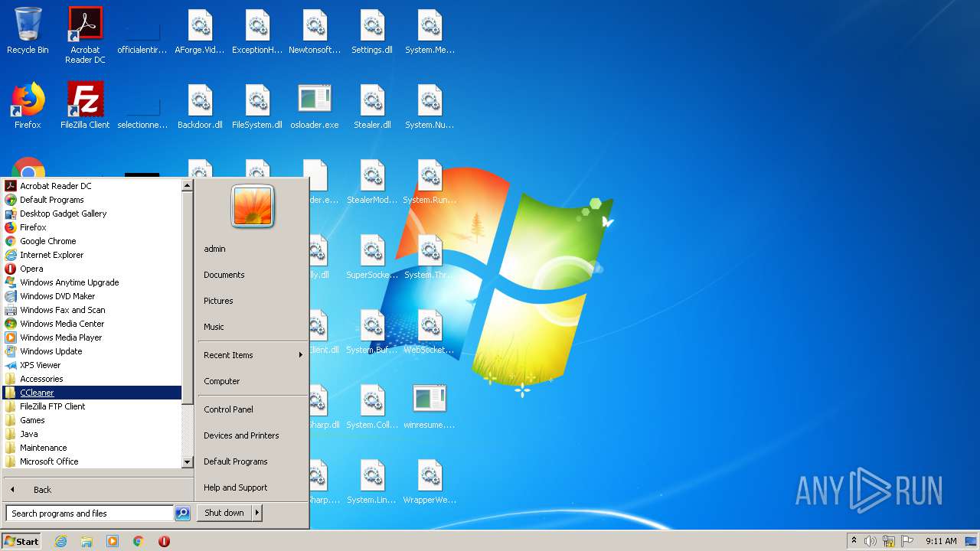Select the WebSocket... dll file icon
The image size is (980, 551).
430,331
